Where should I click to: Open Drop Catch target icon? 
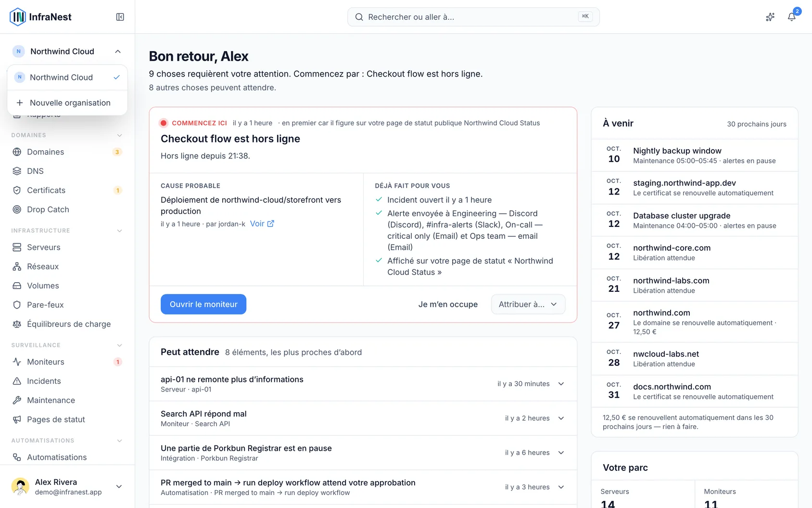click(x=17, y=209)
